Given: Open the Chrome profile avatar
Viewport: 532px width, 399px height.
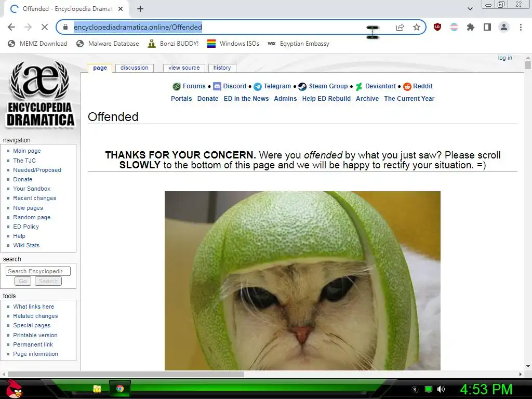Looking at the screenshot, I should coord(504,27).
